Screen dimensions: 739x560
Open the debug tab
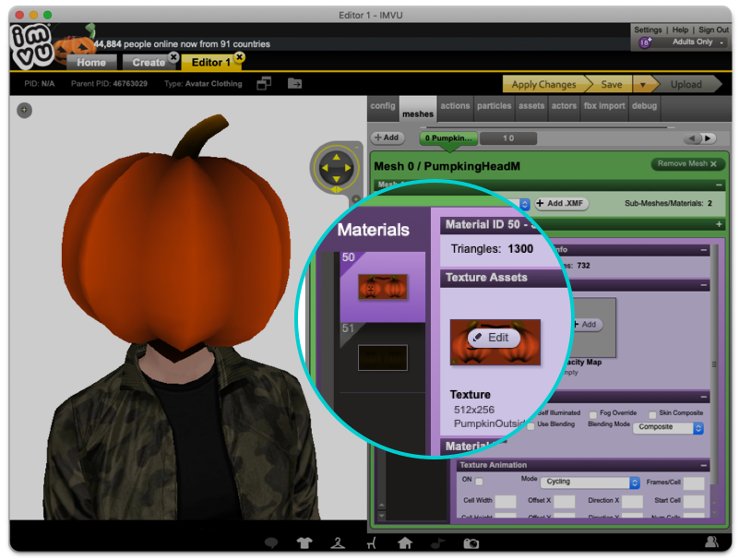click(644, 106)
